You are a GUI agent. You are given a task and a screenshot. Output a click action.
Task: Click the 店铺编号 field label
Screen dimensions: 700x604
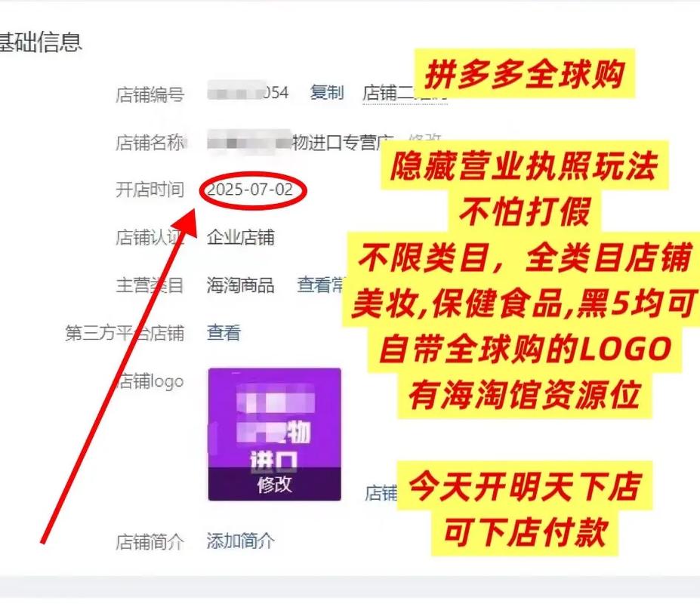pyautogui.click(x=150, y=94)
